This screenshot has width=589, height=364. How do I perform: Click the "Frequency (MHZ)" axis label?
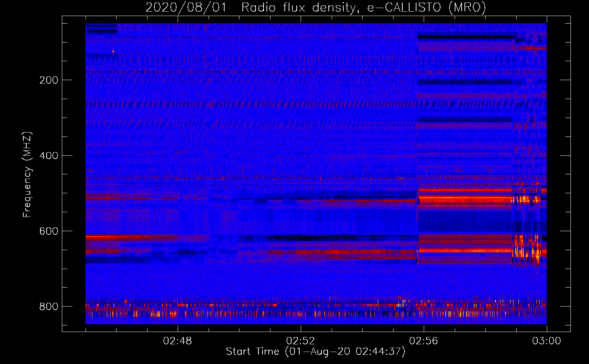click(x=27, y=175)
